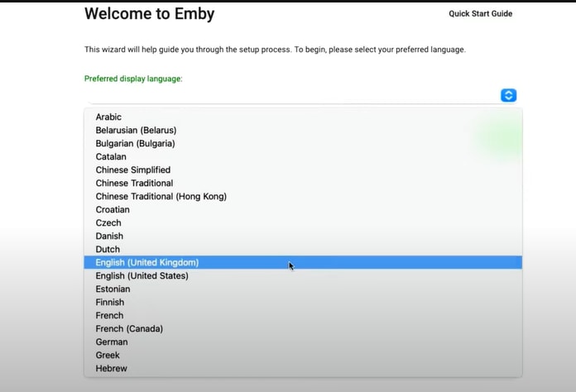
Task: Choose German as display language
Action: tap(303, 342)
